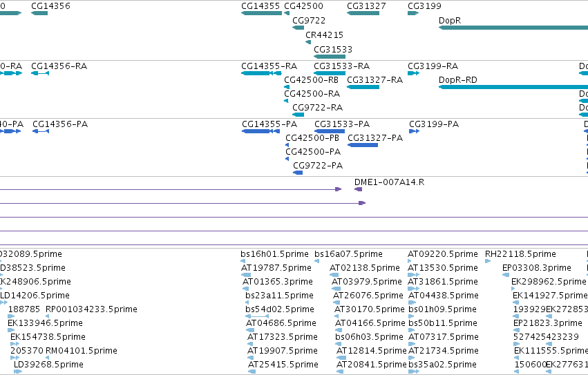Select the CG9722 gene label
The image size is (588, 375).
click(309, 21)
